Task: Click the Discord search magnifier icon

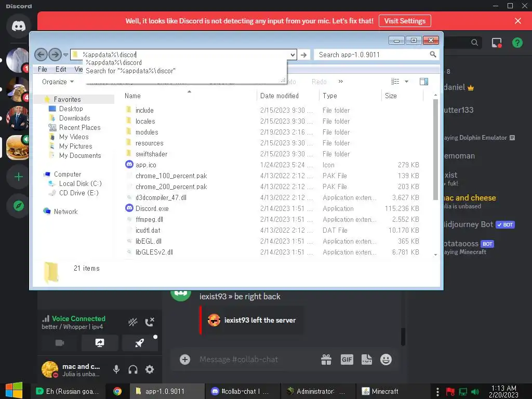Action: point(474,43)
